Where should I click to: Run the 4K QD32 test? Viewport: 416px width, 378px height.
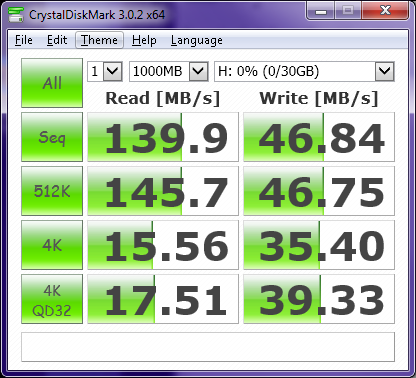tap(52, 299)
